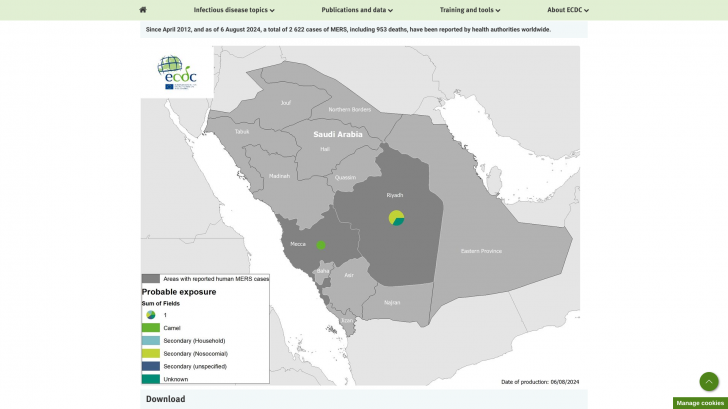The height and width of the screenshot is (409, 728).
Task: Click the Saudi Arabia label on map
Action: click(337, 133)
